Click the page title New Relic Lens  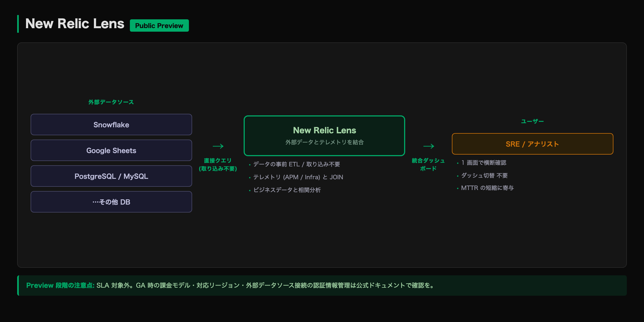75,24
